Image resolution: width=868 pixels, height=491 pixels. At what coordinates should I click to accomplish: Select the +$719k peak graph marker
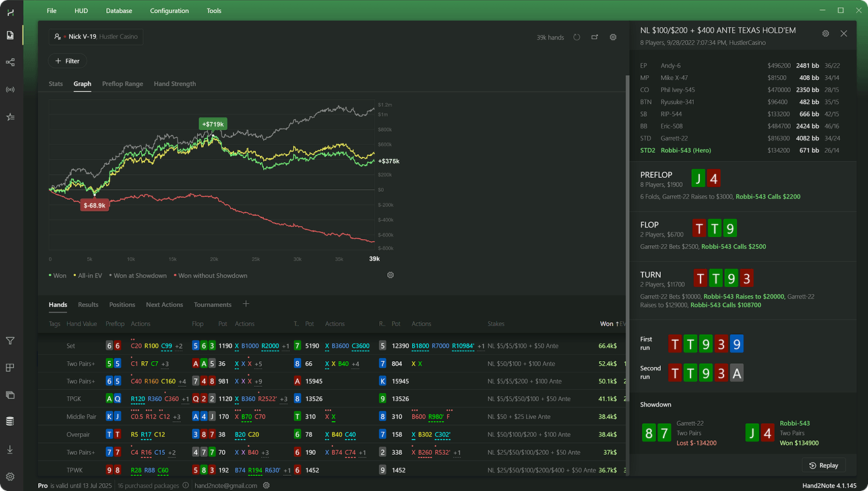point(213,124)
